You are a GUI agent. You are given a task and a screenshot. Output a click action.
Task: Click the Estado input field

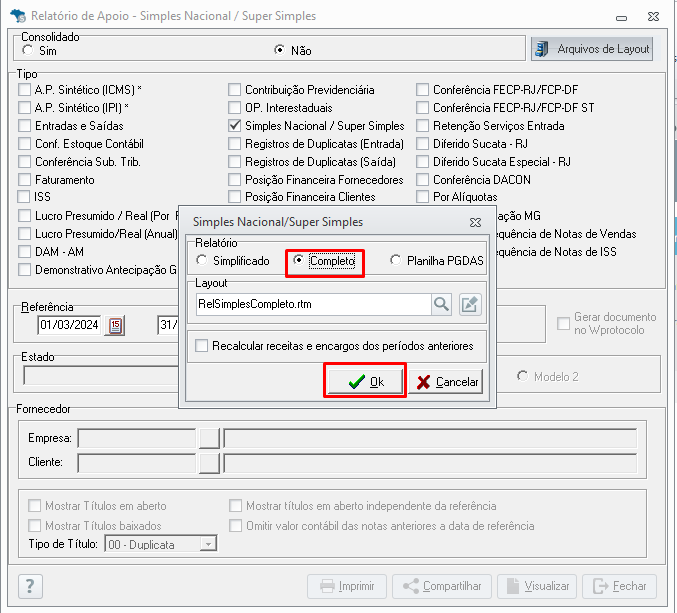coord(101,376)
